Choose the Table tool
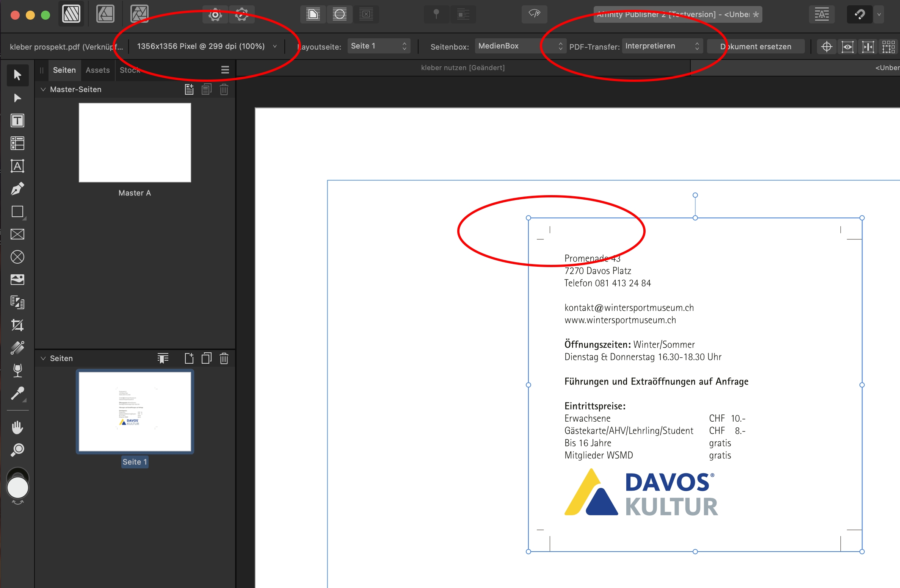 tap(17, 143)
